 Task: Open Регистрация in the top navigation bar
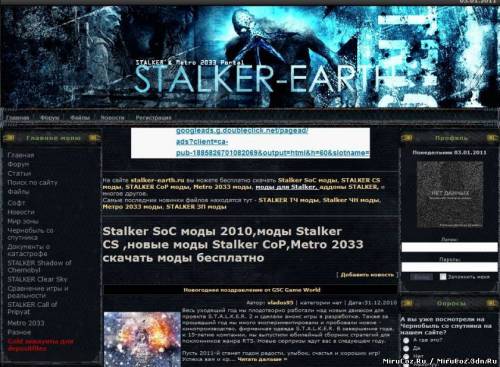pos(153,118)
